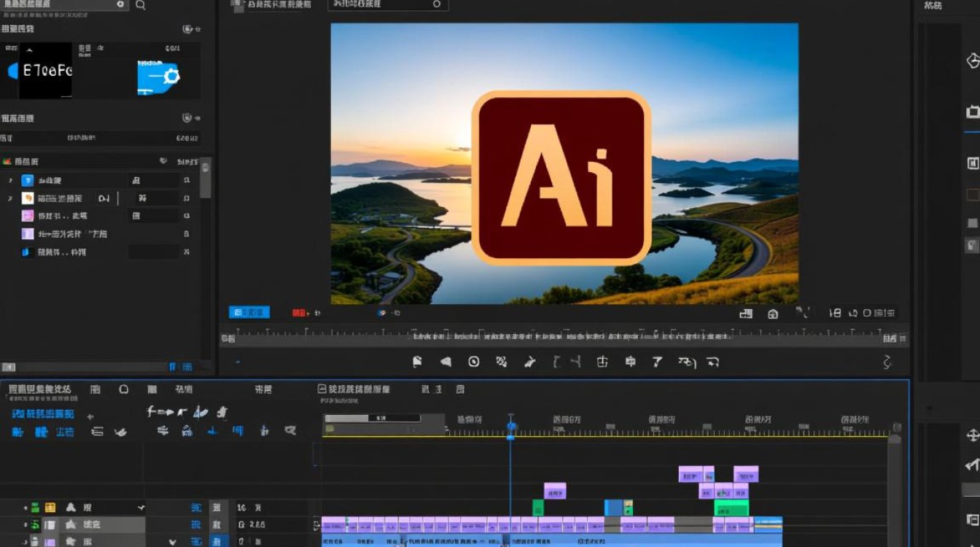Image resolution: width=980 pixels, height=547 pixels.
Task: Click the purple icon on the bottom track header
Action: (x=50, y=542)
